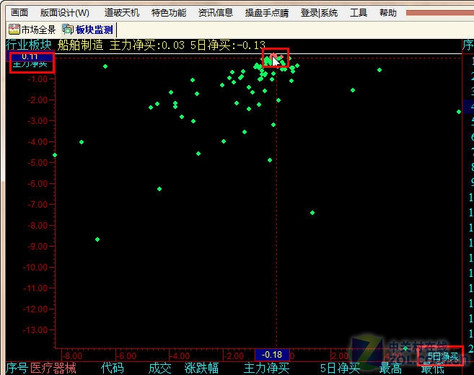
Task: Click the -0.18 x-axis value marker
Action: tap(272, 355)
